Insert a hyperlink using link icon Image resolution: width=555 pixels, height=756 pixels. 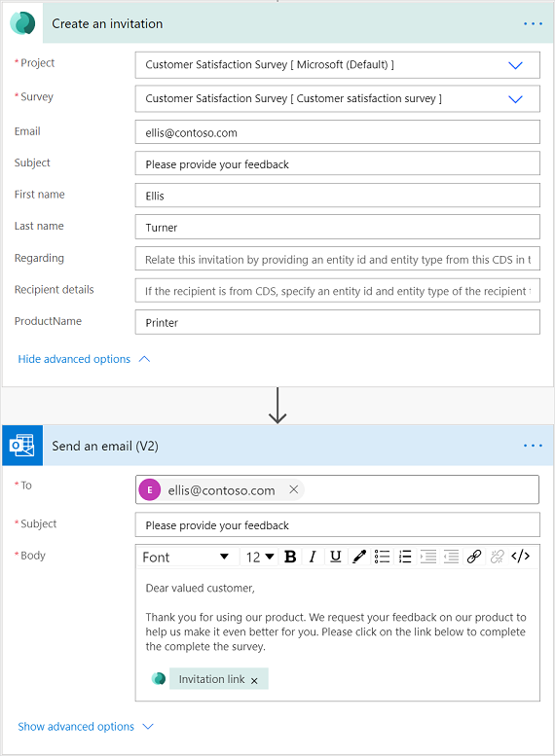pyautogui.click(x=474, y=557)
